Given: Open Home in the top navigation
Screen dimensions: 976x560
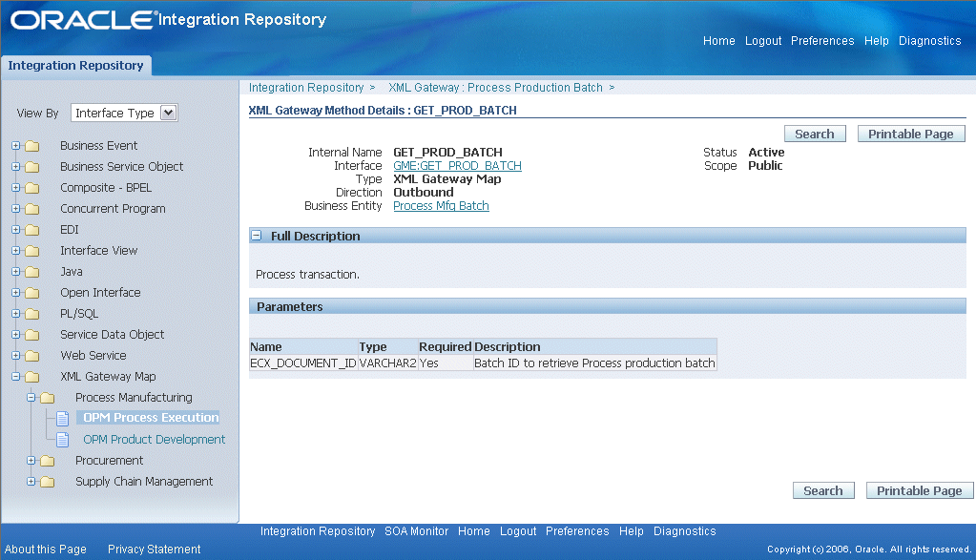Looking at the screenshot, I should [719, 41].
